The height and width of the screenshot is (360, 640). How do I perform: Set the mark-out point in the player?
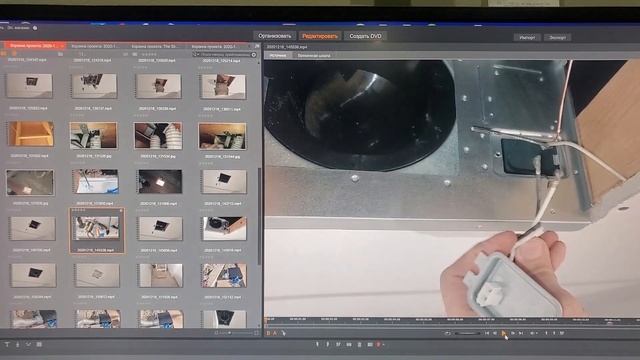click(554, 333)
